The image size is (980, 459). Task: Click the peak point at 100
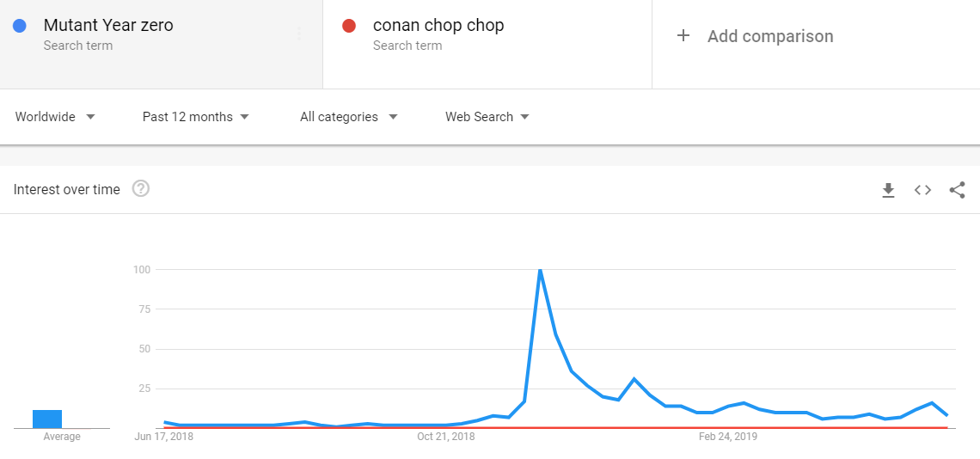point(539,270)
